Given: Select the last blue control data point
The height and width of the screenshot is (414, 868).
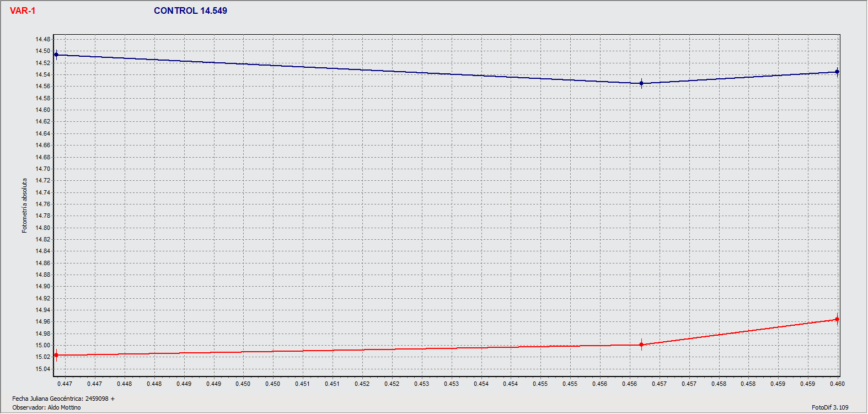Looking at the screenshot, I should pyautogui.click(x=837, y=72).
